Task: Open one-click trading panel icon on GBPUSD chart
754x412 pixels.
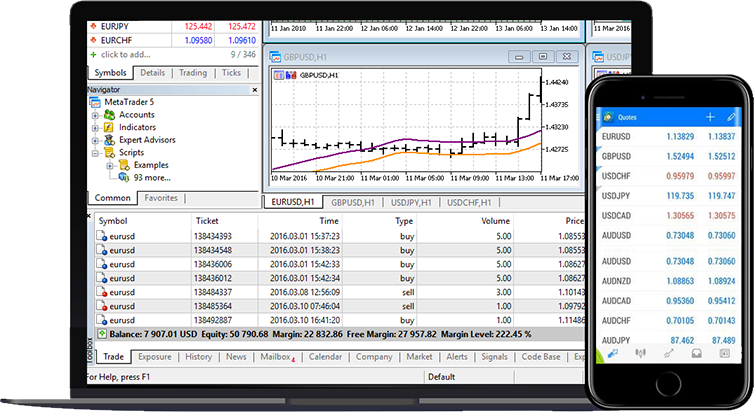Action: point(279,75)
